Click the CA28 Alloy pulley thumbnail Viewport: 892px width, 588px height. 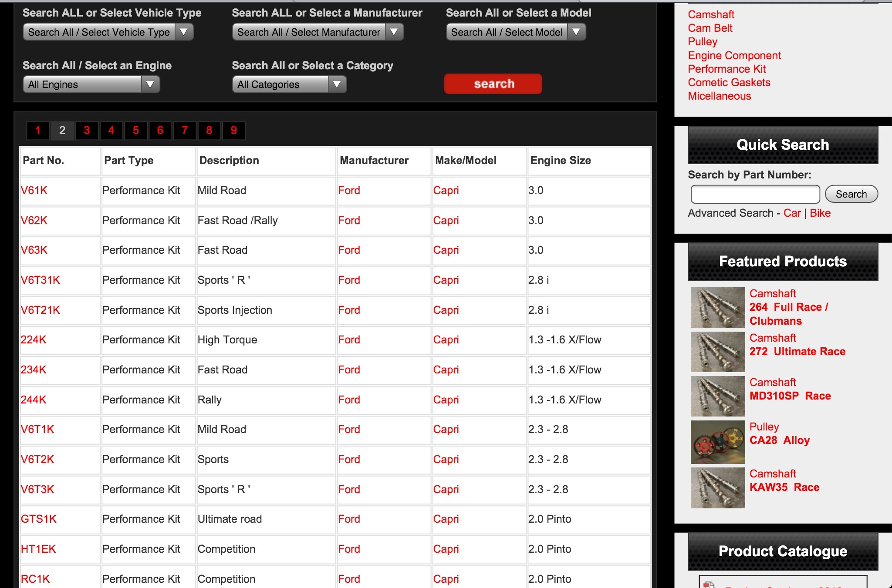tap(717, 442)
